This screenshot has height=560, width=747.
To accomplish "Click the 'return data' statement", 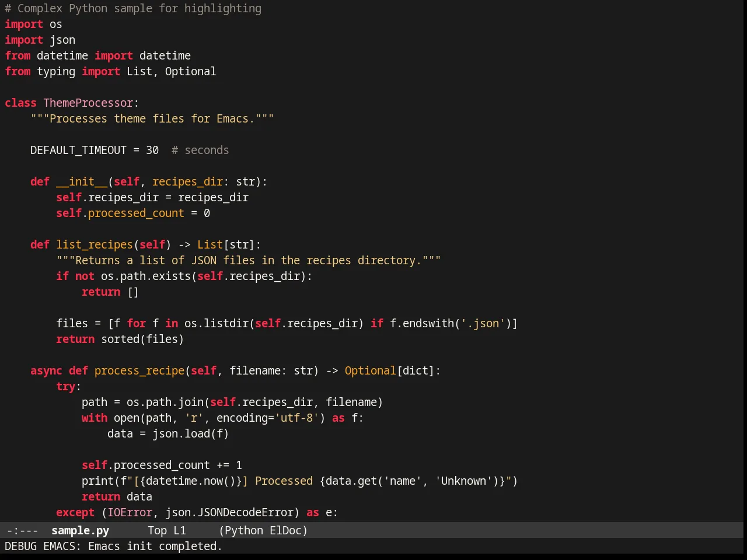I will [117, 496].
